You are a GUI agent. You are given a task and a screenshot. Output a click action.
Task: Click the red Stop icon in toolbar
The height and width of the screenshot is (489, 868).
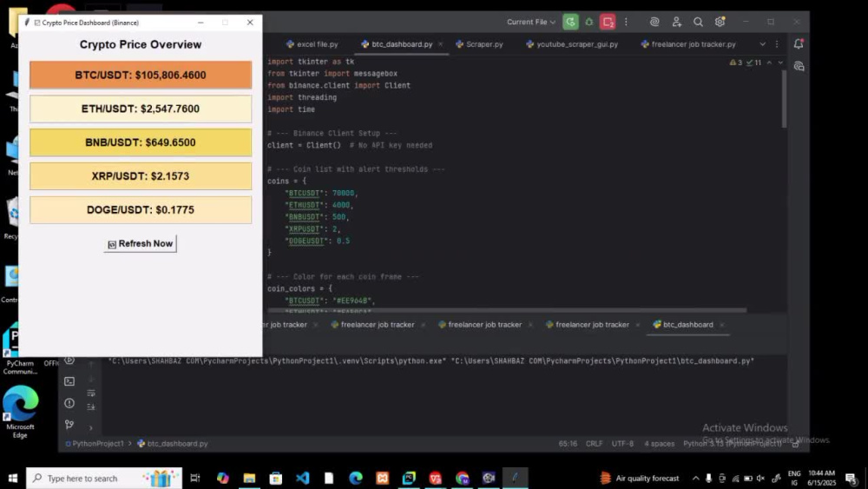pyautogui.click(x=608, y=23)
